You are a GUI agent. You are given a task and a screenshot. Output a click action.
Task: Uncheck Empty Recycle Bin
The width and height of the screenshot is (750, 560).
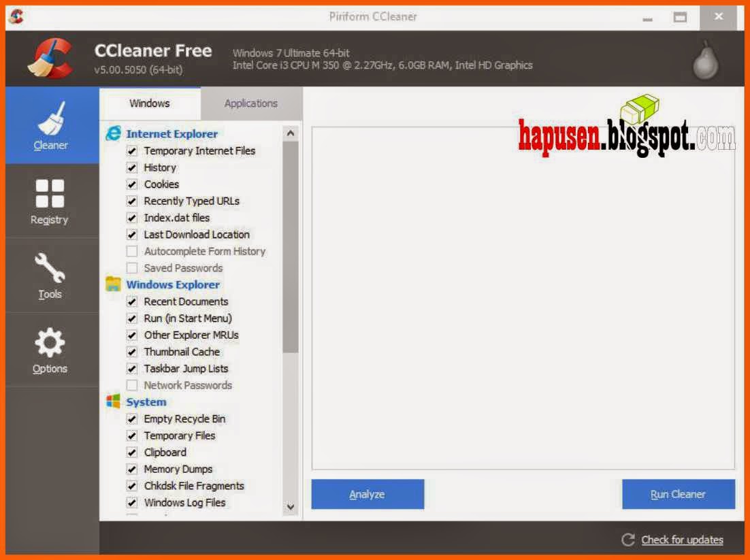(x=132, y=419)
